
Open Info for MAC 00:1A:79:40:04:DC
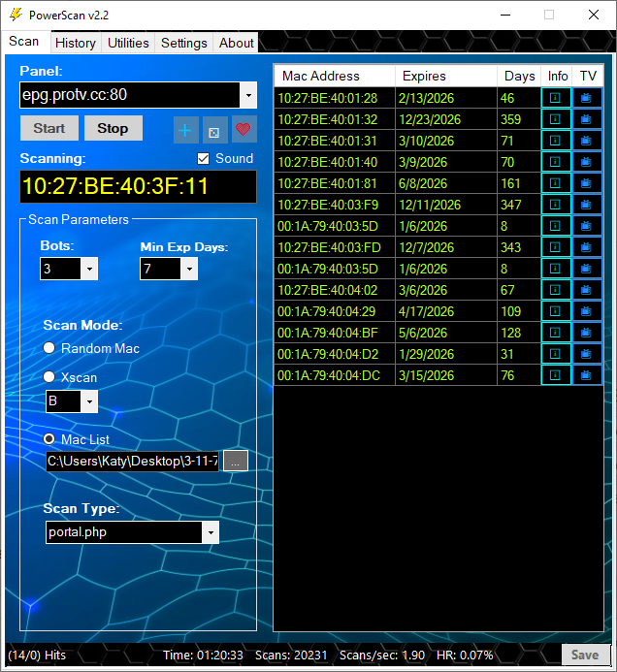556,375
